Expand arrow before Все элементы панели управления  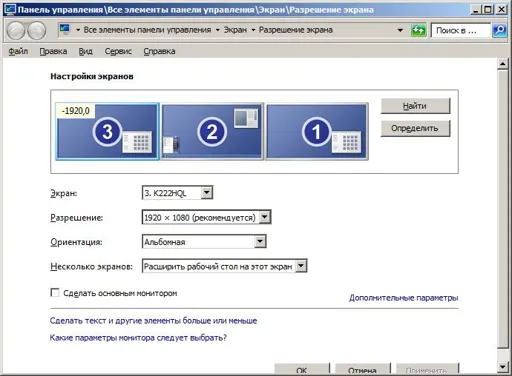tap(78, 30)
